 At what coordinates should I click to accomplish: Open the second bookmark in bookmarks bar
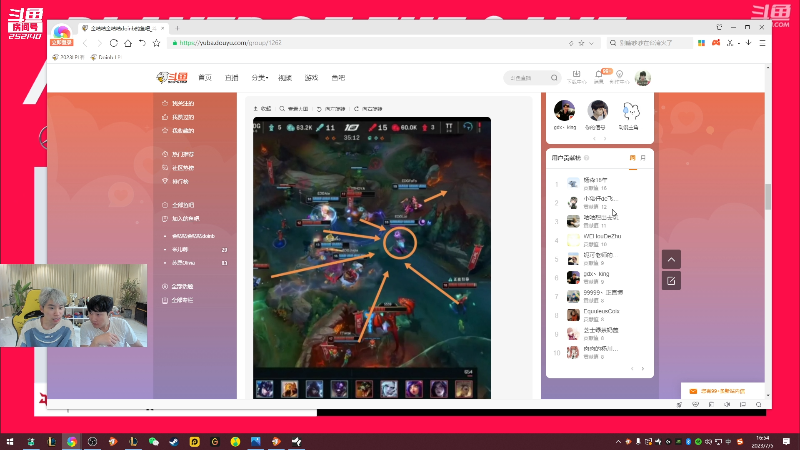pos(105,57)
